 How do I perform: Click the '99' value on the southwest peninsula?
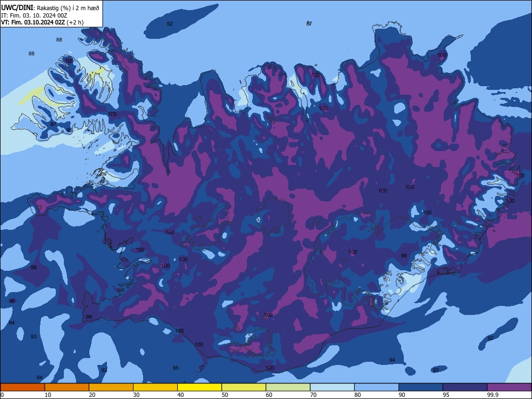[x=89, y=317]
